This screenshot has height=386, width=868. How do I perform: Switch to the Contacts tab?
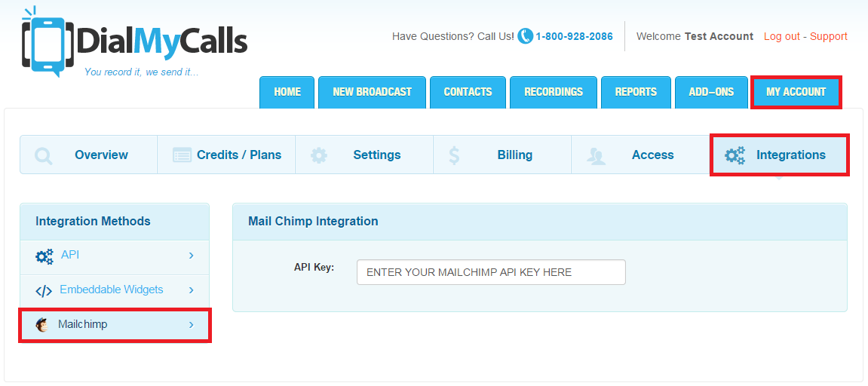(x=468, y=92)
